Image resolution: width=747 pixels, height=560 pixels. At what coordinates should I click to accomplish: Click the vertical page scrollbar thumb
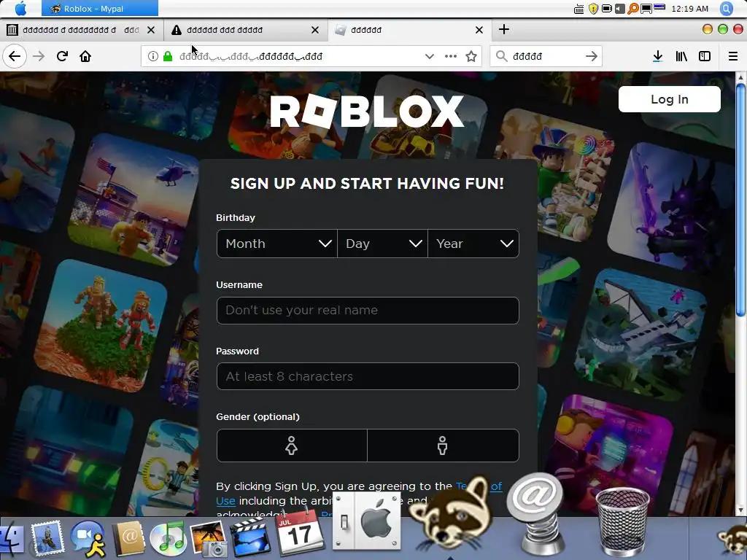pyautogui.click(x=740, y=199)
